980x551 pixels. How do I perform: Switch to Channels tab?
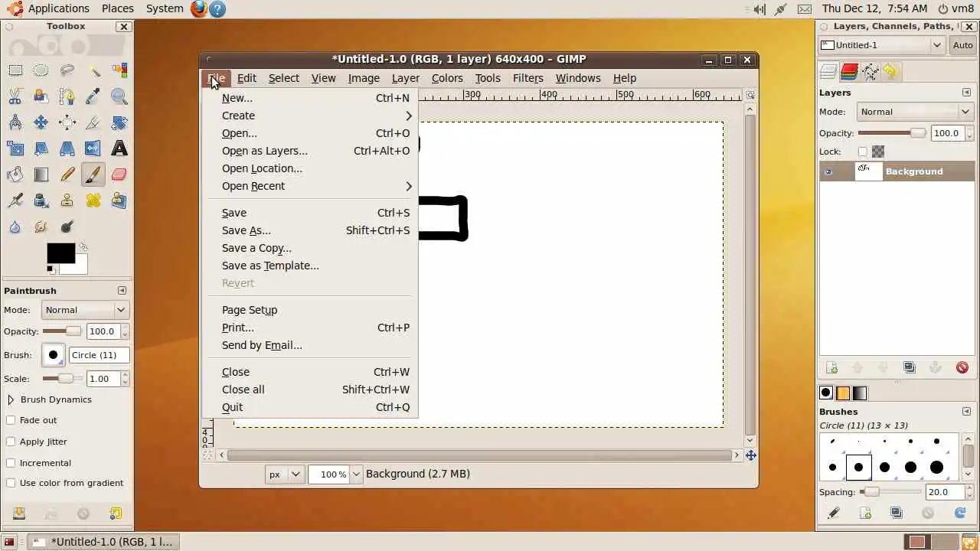(x=849, y=72)
